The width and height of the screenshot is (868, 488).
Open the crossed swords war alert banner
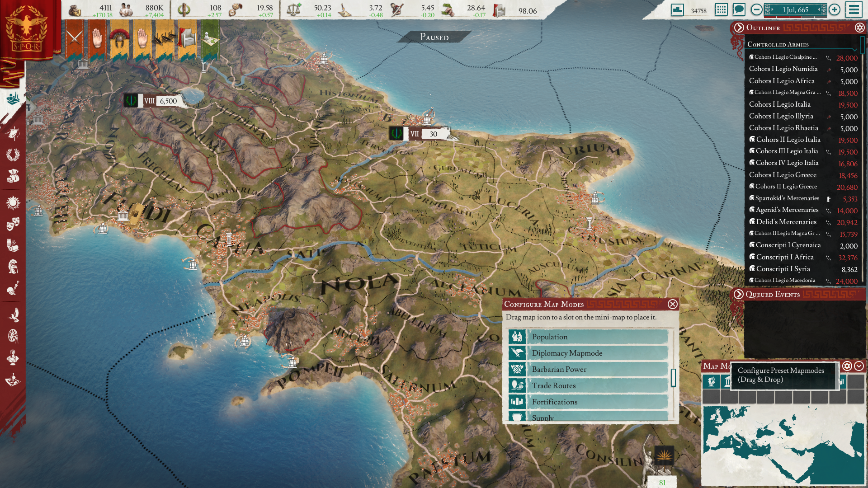click(75, 38)
